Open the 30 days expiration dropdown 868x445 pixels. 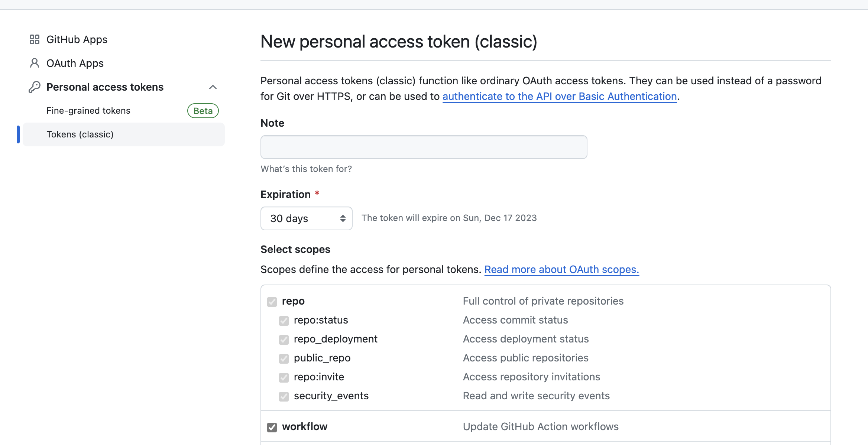307,218
